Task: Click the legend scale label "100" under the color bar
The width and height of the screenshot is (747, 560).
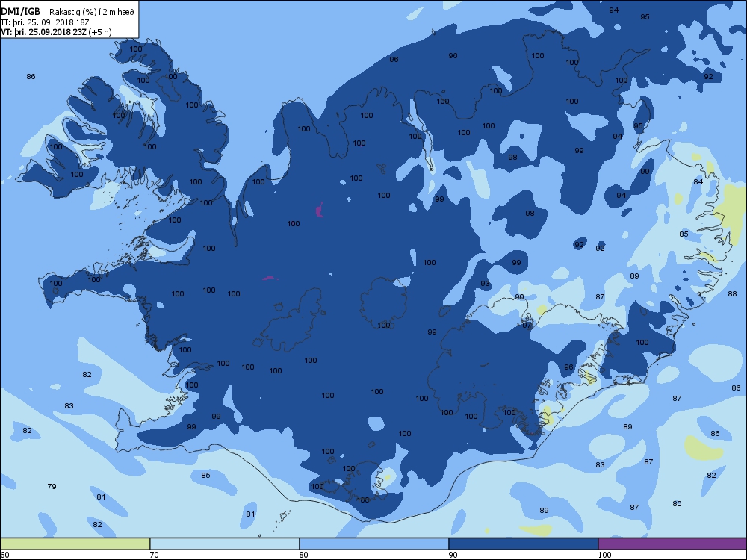Action: (x=604, y=555)
